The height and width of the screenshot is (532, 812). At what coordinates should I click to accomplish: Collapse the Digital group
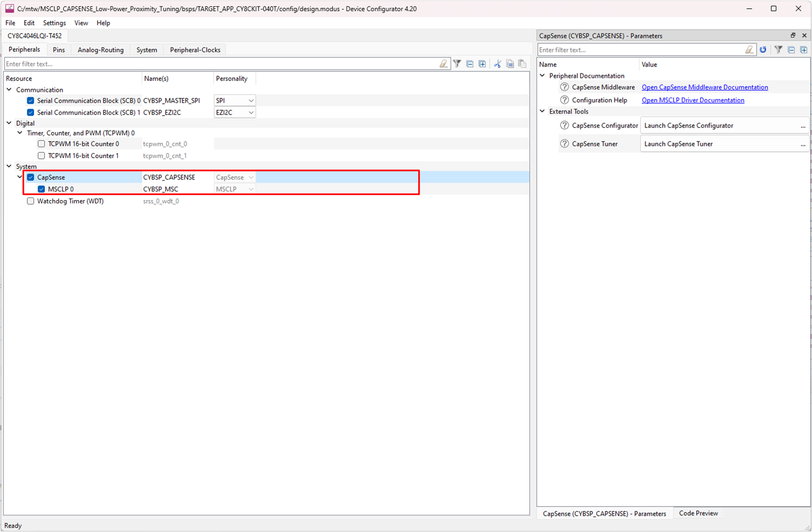[9, 123]
